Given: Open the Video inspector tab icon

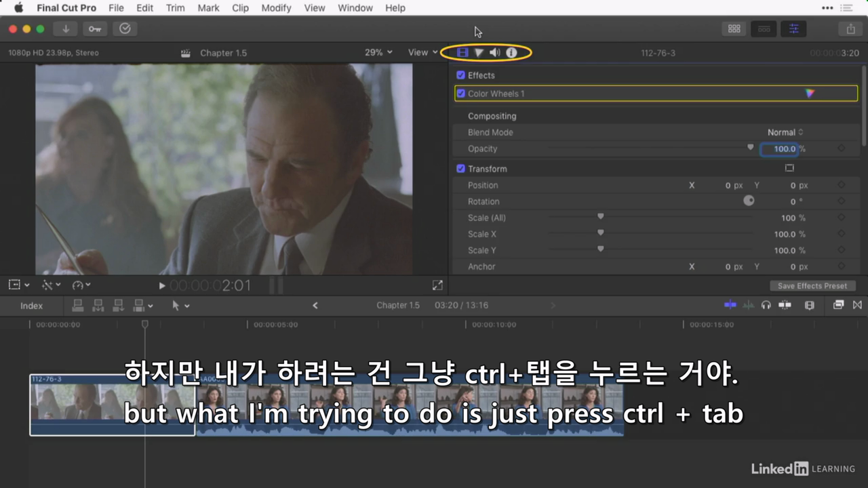Looking at the screenshot, I should [462, 52].
